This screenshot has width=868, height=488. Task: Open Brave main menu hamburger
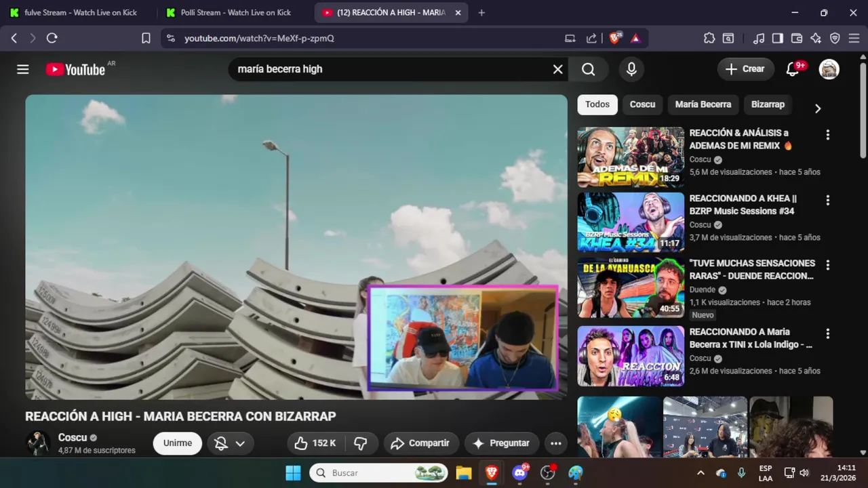pyautogui.click(x=854, y=38)
